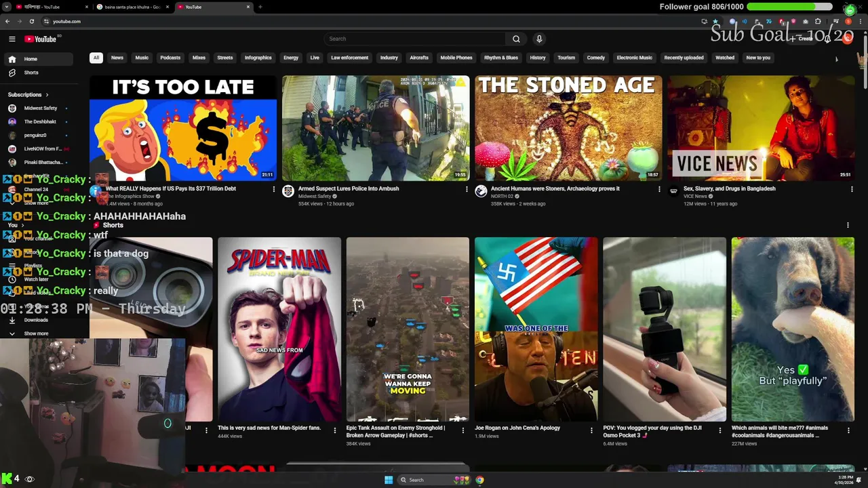Viewport: 868px width, 488px height.
Task: Open NORTH 02 channel avatar
Action: [481, 192]
